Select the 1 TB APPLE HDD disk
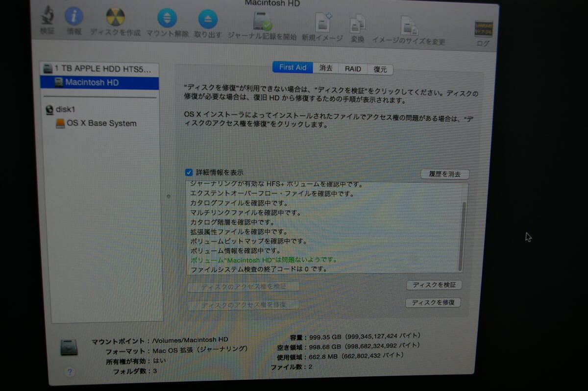This screenshot has height=391, width=588. coord(99,69)
